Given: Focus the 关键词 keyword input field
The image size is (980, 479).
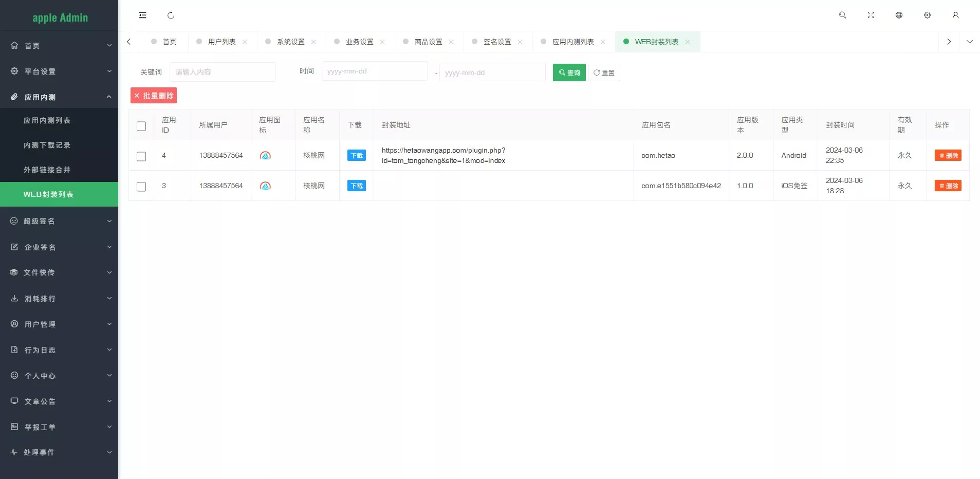Looking at the screenshot, I should point(223,72).
